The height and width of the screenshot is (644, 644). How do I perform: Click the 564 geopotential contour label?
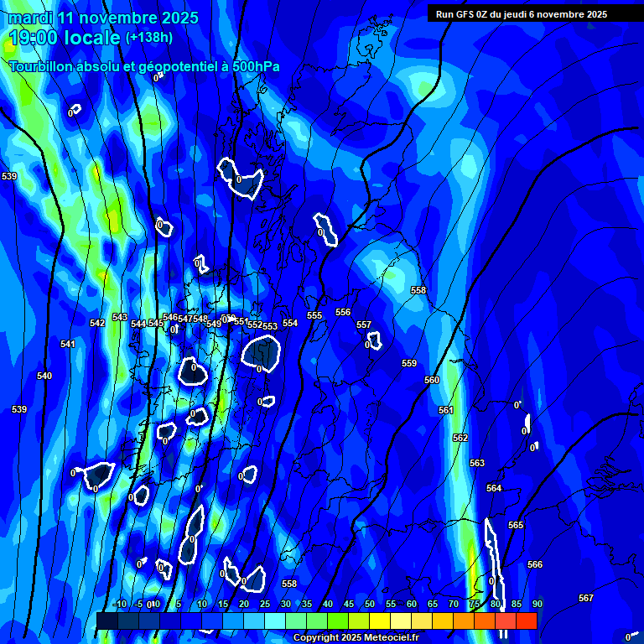pyautogui.click(x=494, y=488)
